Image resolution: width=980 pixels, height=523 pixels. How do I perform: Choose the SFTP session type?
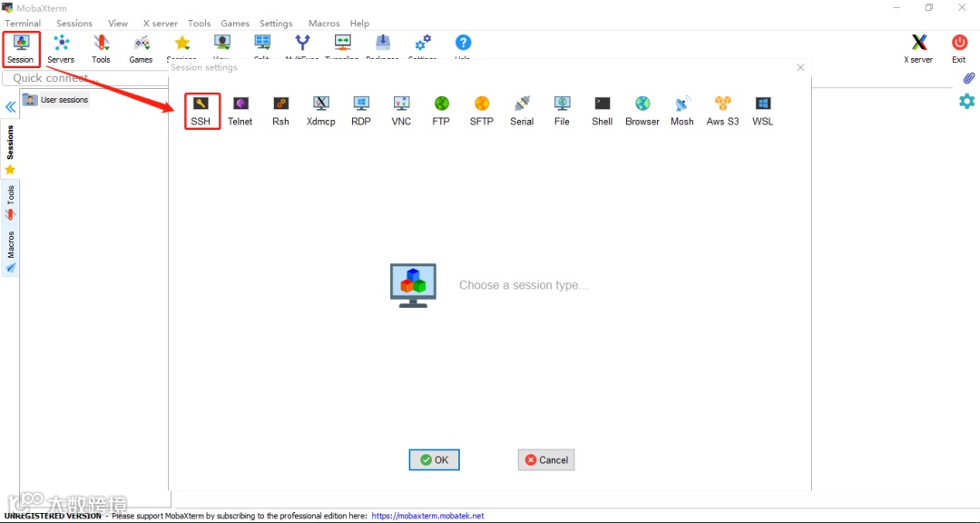[x=481, y=111]
